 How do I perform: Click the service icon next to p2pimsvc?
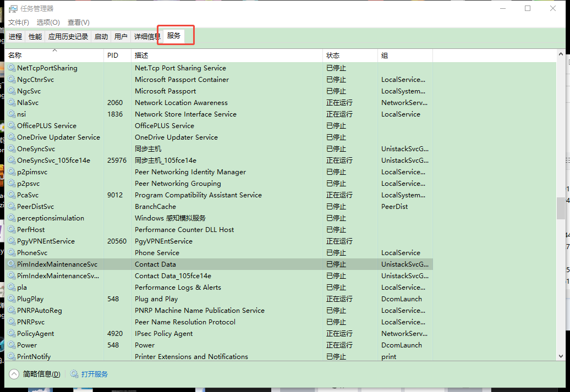[12, 172]
